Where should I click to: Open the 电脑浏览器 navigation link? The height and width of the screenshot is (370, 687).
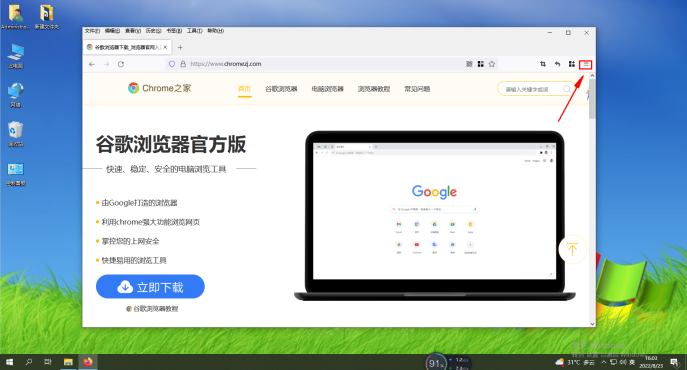(328, 89)
